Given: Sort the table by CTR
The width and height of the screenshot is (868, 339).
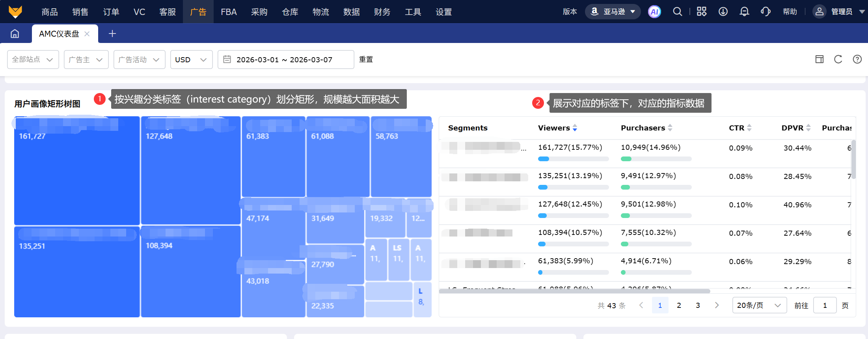Looking at the screenshot, I should click(x=749, y=128).
